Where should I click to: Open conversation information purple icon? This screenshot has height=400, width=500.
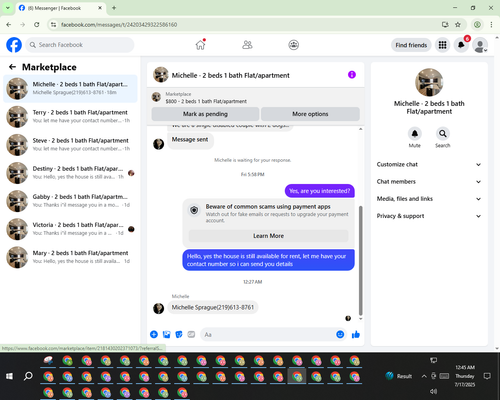(352, 75)
